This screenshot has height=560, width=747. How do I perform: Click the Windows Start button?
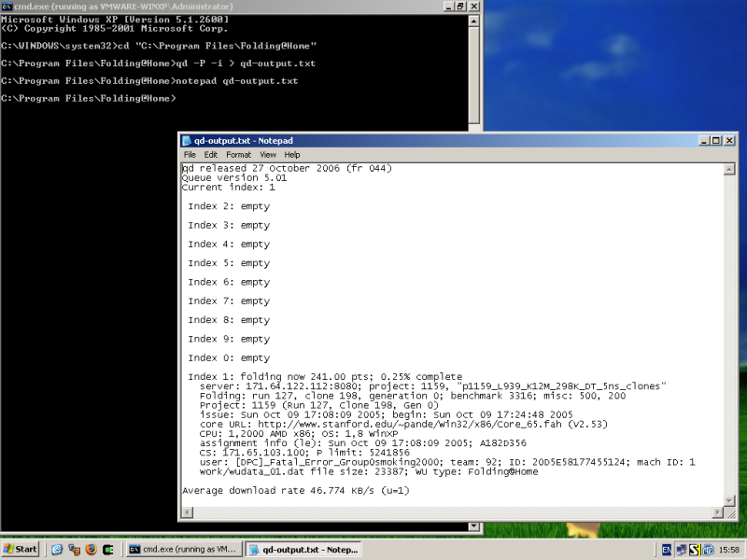click(x=20, y=549)
